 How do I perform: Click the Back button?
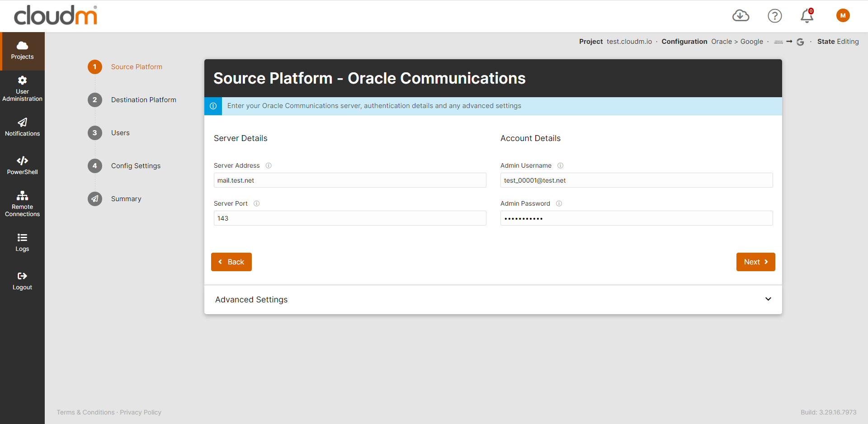(231, 262)
